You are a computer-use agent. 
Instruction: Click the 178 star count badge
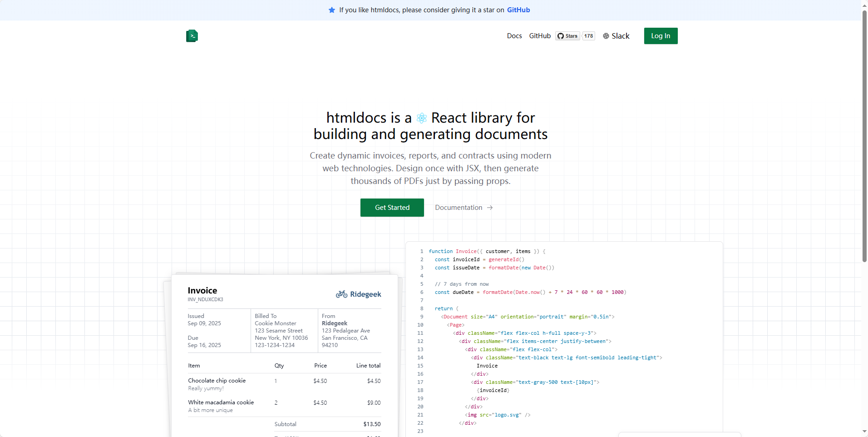[x=588, y=36]
